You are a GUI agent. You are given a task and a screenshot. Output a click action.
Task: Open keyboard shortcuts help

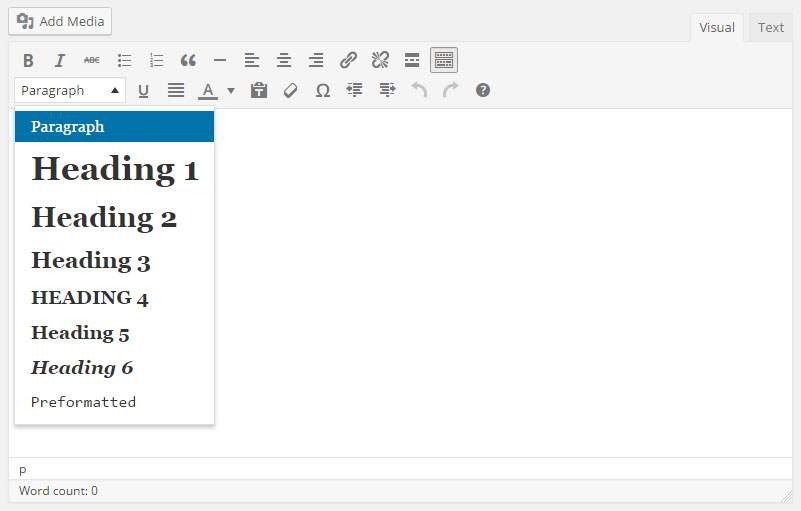tap(483, 90)
